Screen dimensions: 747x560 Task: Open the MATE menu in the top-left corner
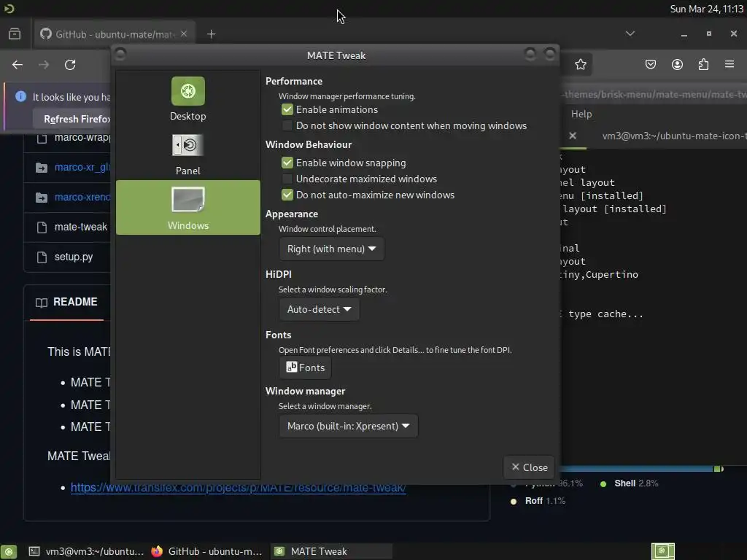point(9,9)
